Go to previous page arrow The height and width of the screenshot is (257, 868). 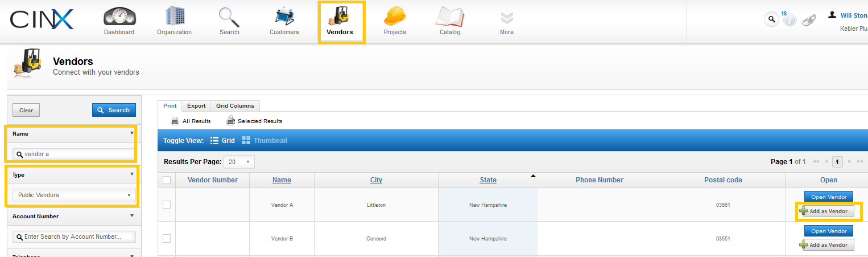pyautogui.click(x=826, y=162)
